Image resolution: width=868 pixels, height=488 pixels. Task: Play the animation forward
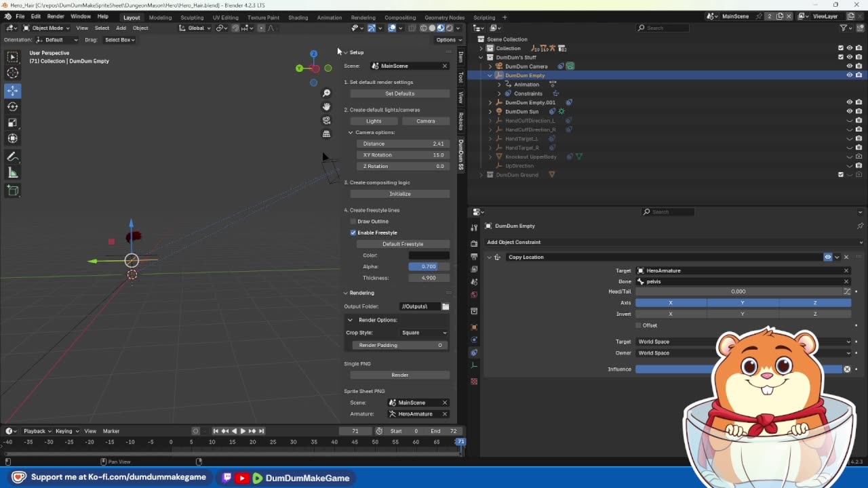243,431
